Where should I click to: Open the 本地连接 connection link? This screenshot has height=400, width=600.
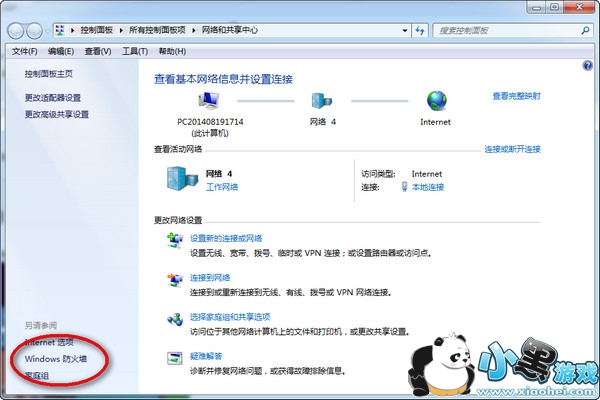coord(428,187)
